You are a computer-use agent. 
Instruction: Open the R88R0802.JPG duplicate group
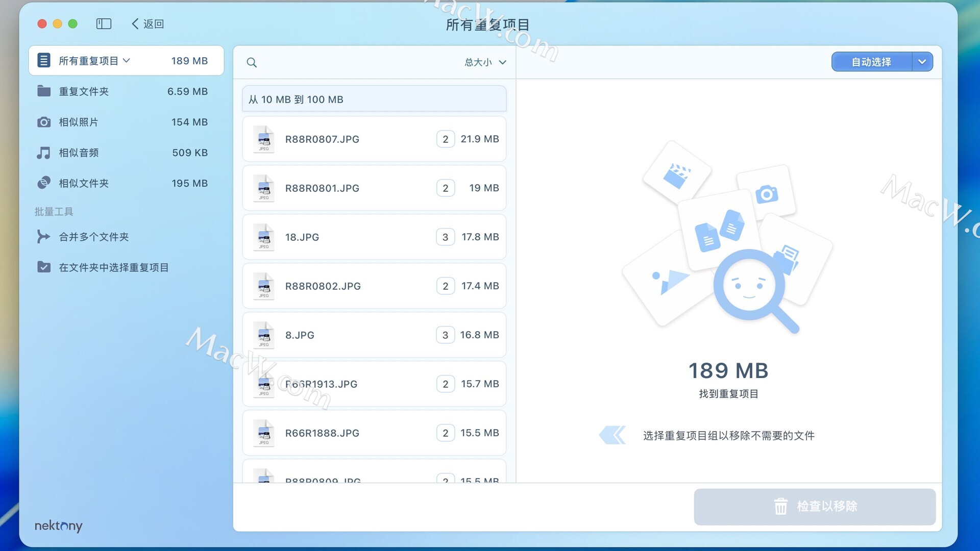tap(374, 286)
